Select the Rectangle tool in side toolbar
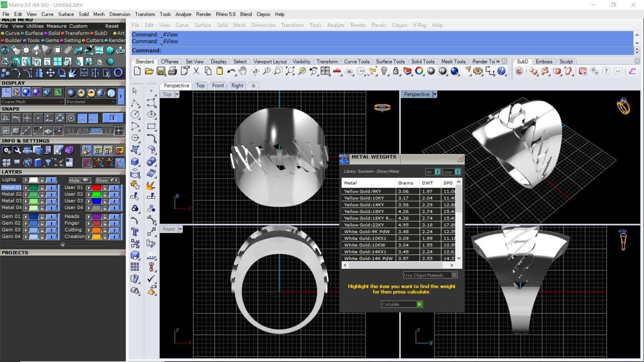Screen dimensions: 644x362 (x=151, y=126)
